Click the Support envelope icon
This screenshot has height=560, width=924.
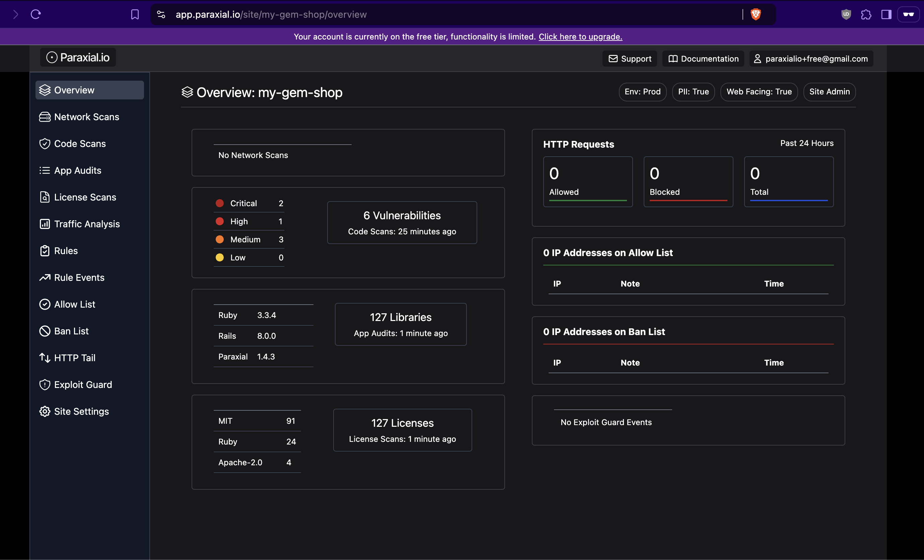pos(613,59)
